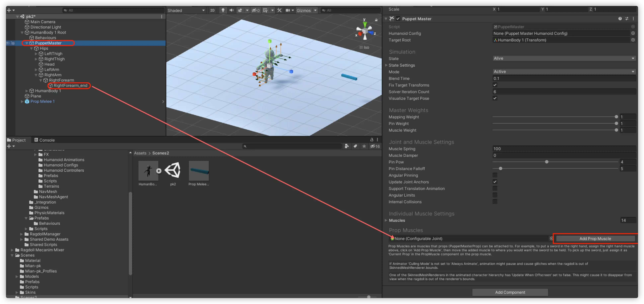Open the scene camera settings icon

[x=288, y=10]
